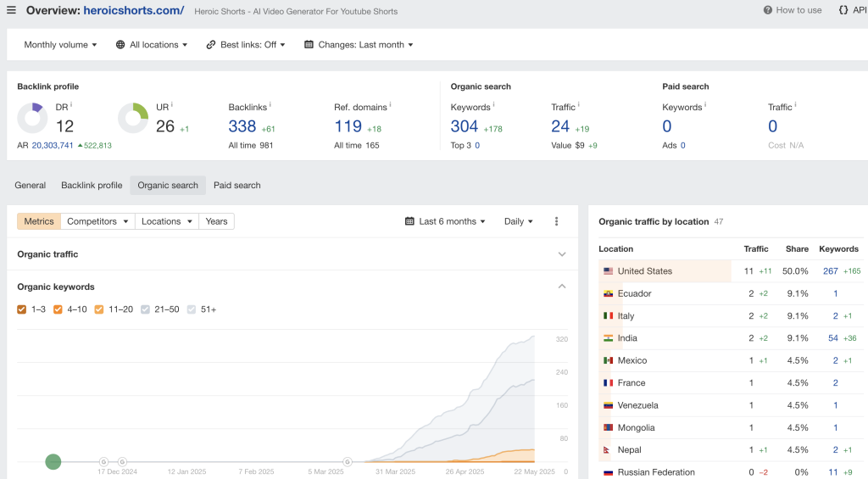868x479 pixels.
Task: Open the heroicshorts.com/ link
Action: point(133,11)
